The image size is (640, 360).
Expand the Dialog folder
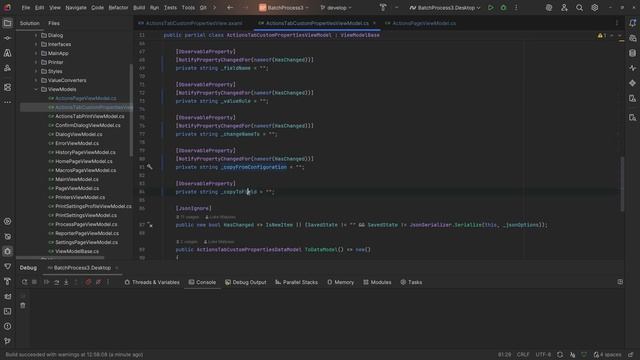pos(36,36)
